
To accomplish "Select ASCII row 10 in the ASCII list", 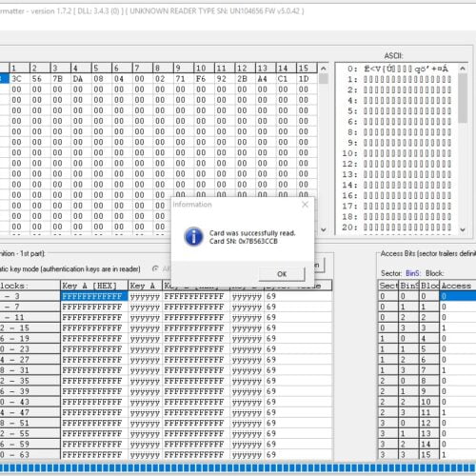I will [x=397, y=153].
